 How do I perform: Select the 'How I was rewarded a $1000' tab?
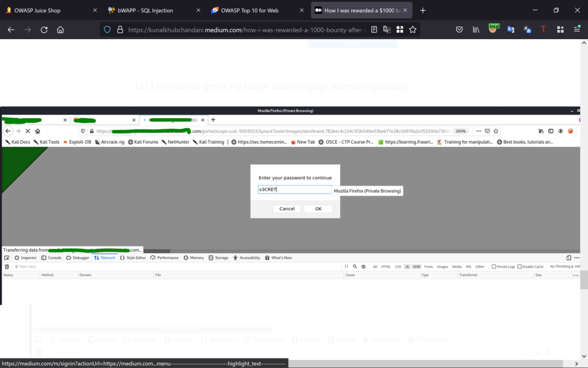tap(362, 10)
